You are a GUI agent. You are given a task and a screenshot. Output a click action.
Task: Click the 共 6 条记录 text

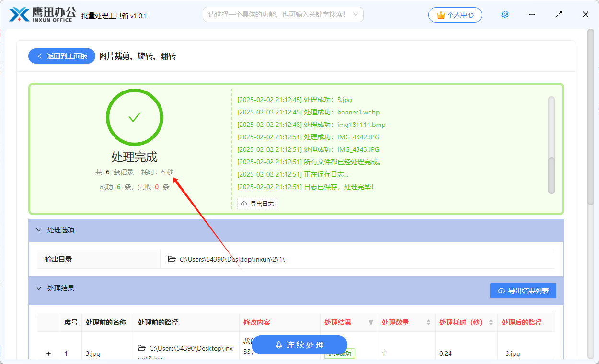pos(115,172)
